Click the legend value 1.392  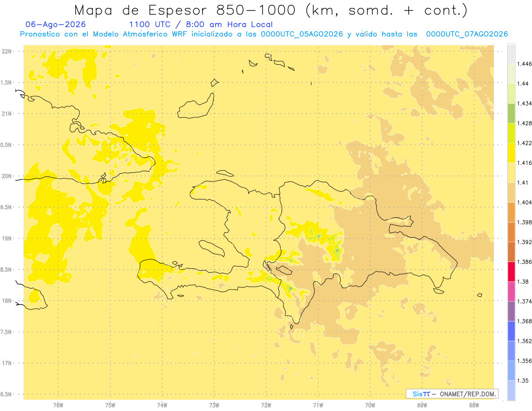pyautogui.click(x=525, y=242)
